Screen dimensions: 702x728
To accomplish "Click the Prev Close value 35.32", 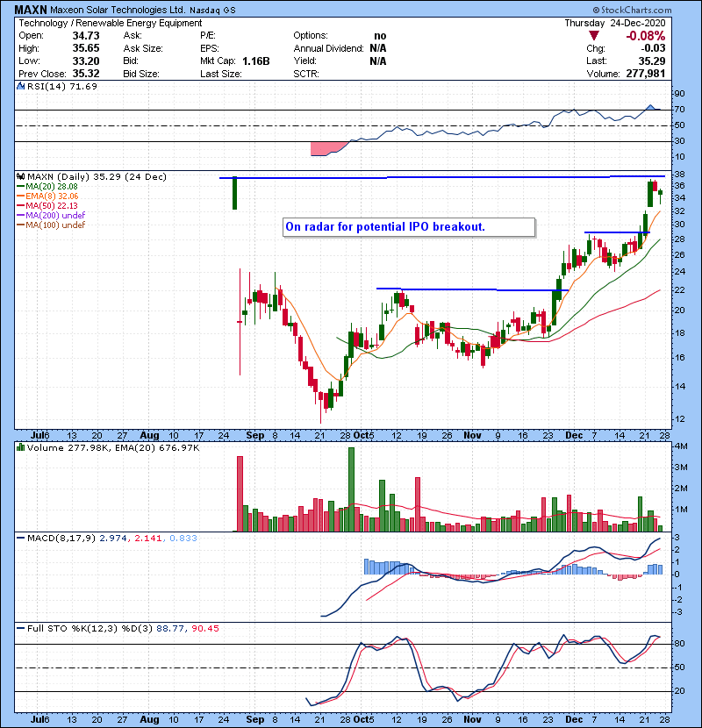I will 86,74.
